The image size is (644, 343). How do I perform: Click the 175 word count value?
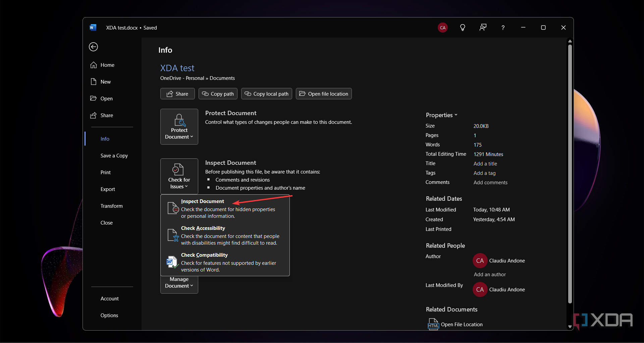[x=478, y=145]
